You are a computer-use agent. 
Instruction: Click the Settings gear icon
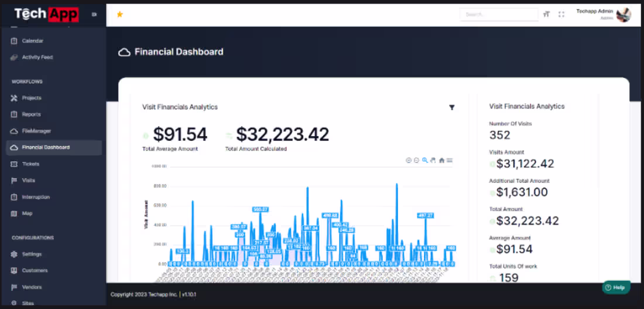14,254
